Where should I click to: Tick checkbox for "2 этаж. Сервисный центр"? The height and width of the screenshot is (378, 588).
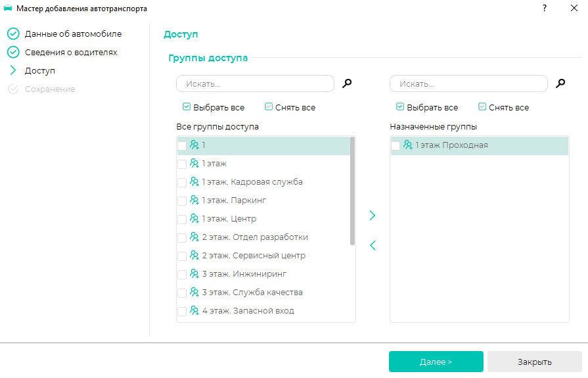point(182,256)
